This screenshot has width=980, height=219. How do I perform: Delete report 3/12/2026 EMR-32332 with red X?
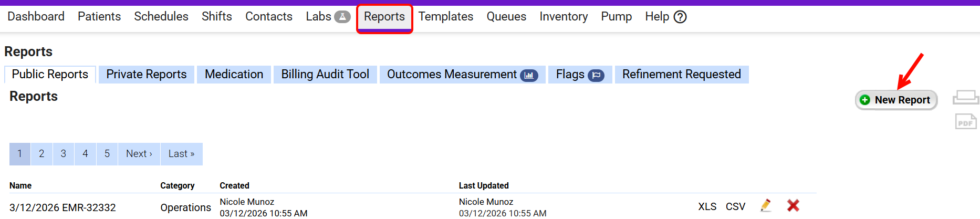pyautogui.click(x=793, y=205)
